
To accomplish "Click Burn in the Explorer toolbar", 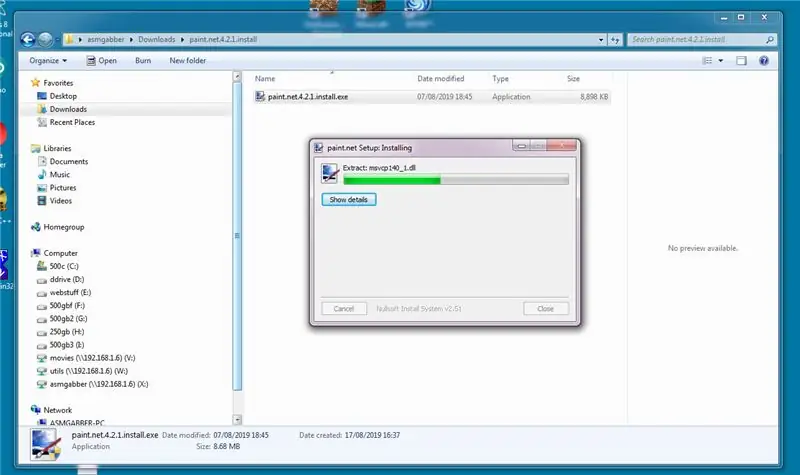I will pos(143,60).
